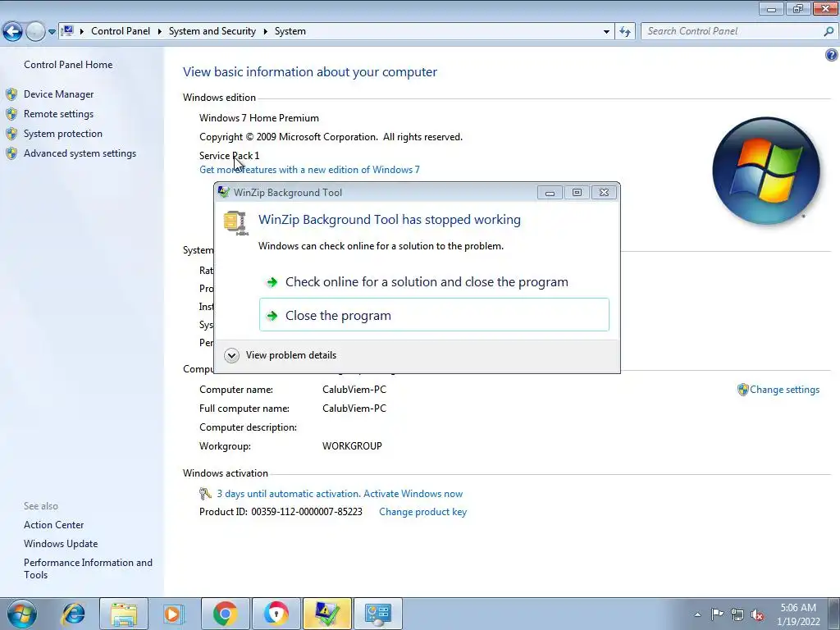The image size is (840, 630).
Task: Maximize the WinZip Background Tool dialog
Action: (577, 192)
